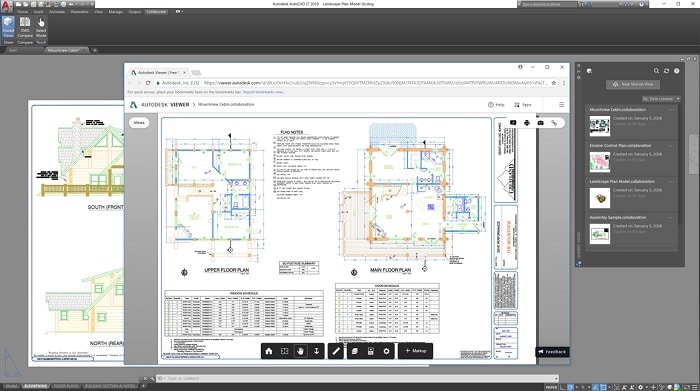700x391 pixels.
Task: Open the 'By: Date created' sort dropdown
Action: 661,99
